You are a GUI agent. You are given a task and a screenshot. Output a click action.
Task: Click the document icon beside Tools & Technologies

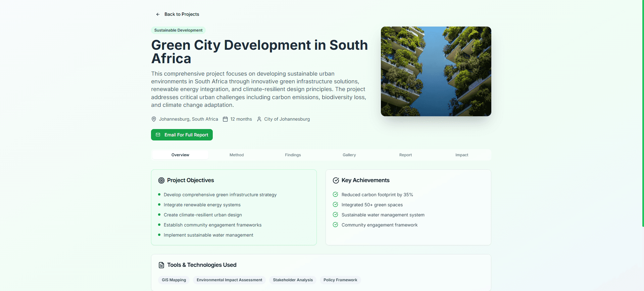point(161,265)
